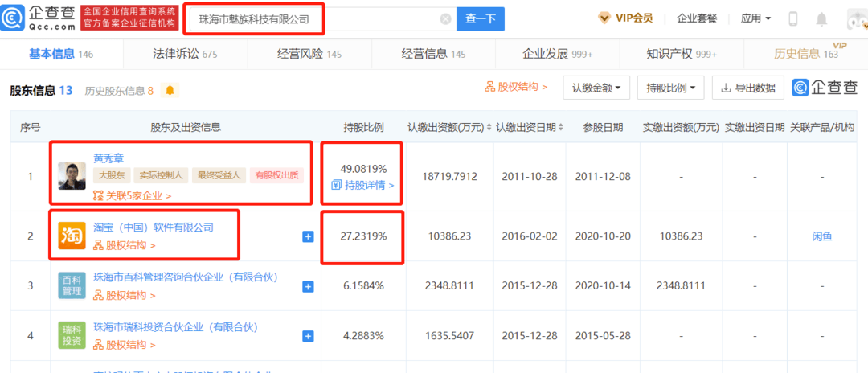Switch to 经营风险 tab
This screenshot has height=373, width=868.
(309, 54)
